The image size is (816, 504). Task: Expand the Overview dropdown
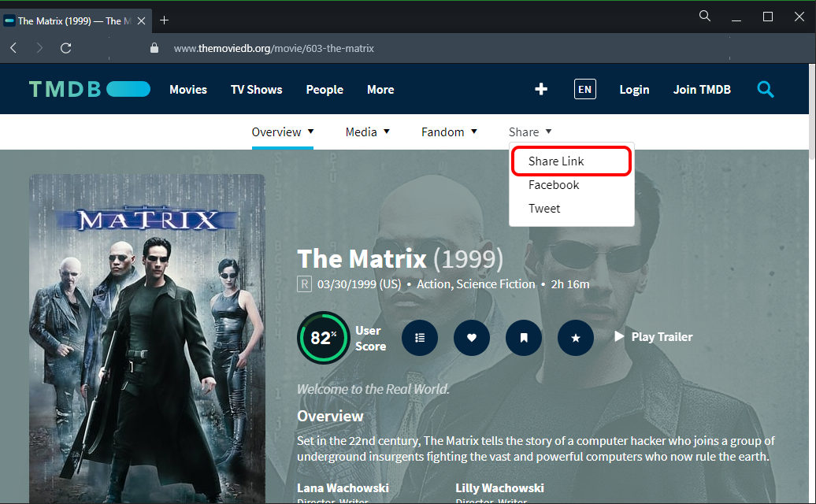pos(283,132)
